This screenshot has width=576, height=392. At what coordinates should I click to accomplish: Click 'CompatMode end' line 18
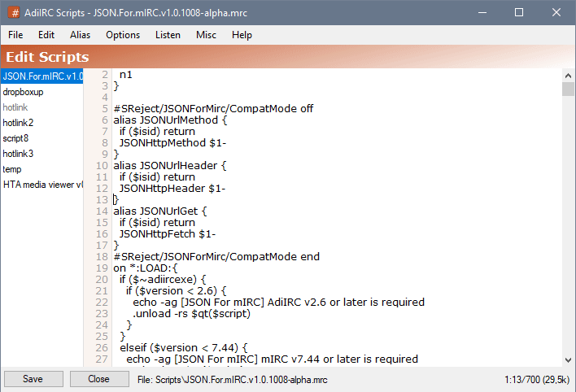[x=216, y=257]
